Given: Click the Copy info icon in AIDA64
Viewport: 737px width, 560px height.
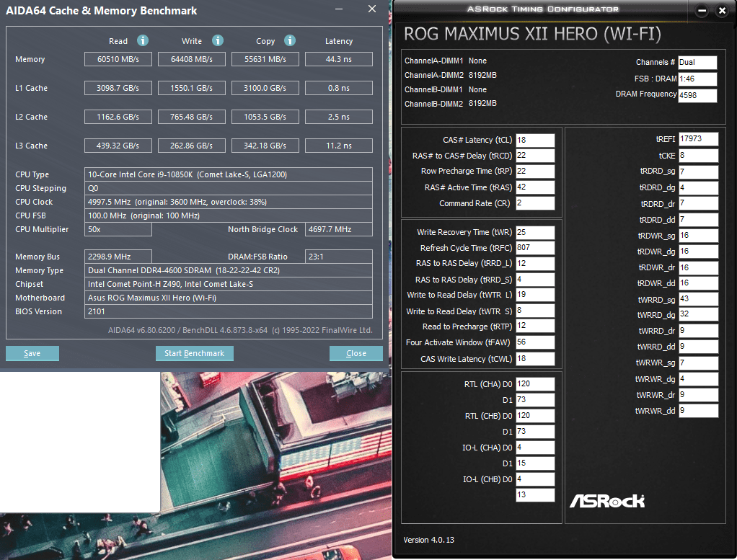Looking at the screenshot, I should (x=290, y=40).
